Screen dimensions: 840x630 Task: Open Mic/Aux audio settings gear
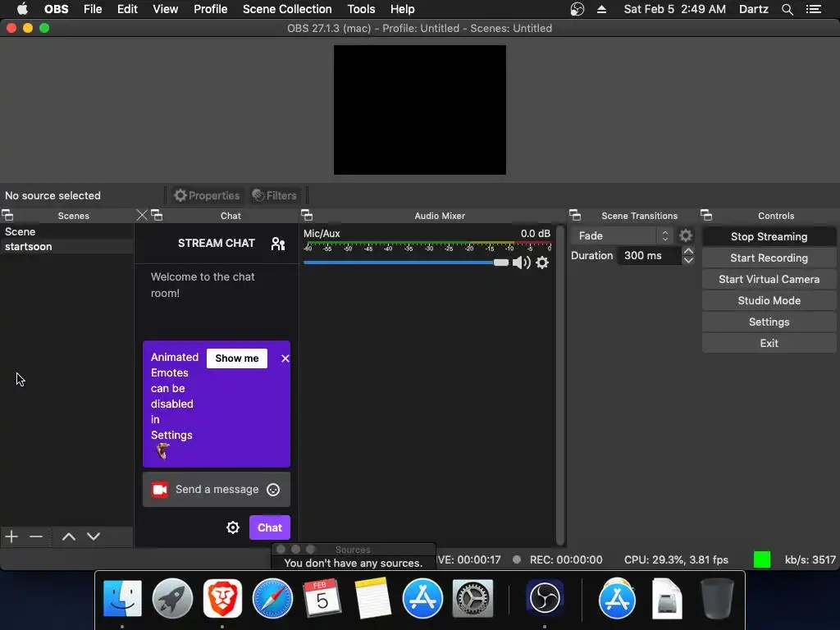tap(542, 262)
